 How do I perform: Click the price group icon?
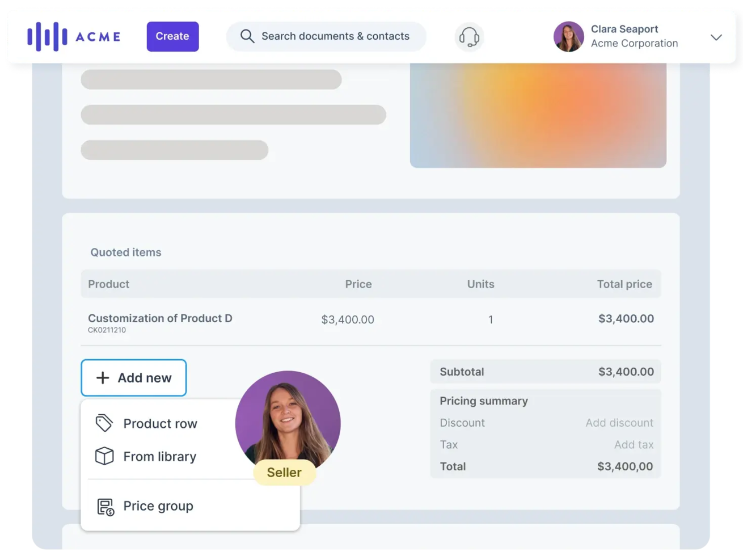pyautogui.click(x=105, y=506)
